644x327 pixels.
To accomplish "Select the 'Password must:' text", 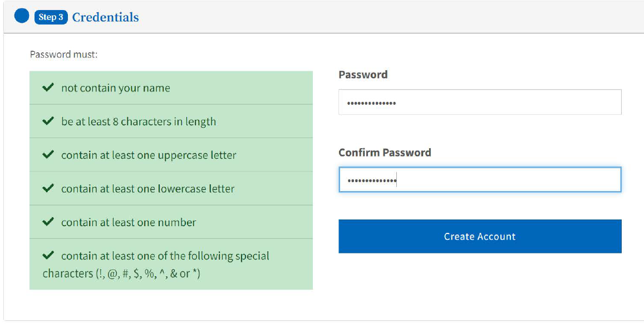I will tap(63, 54).
